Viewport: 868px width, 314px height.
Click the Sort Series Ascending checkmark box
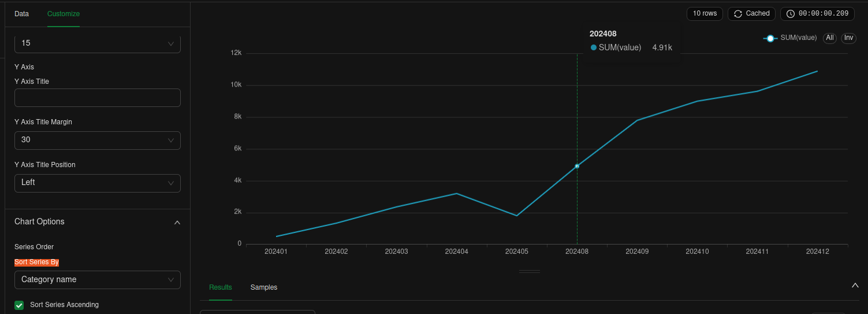(x=20, y=305)
